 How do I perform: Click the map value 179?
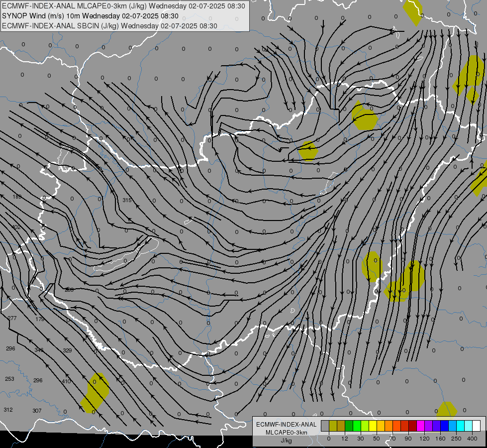pyautogui.click(x=40, y=319)
